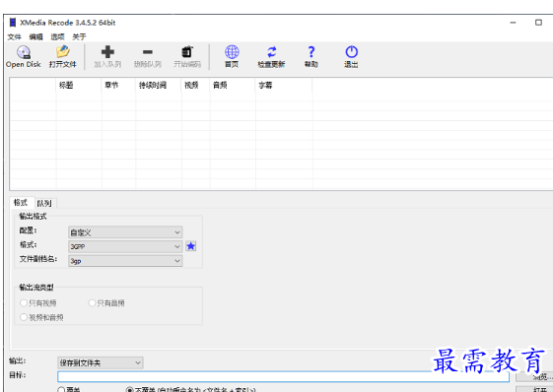Start encoding with 开始编码 icon
This screenshot has width=553, height=392.
(187, 52)
